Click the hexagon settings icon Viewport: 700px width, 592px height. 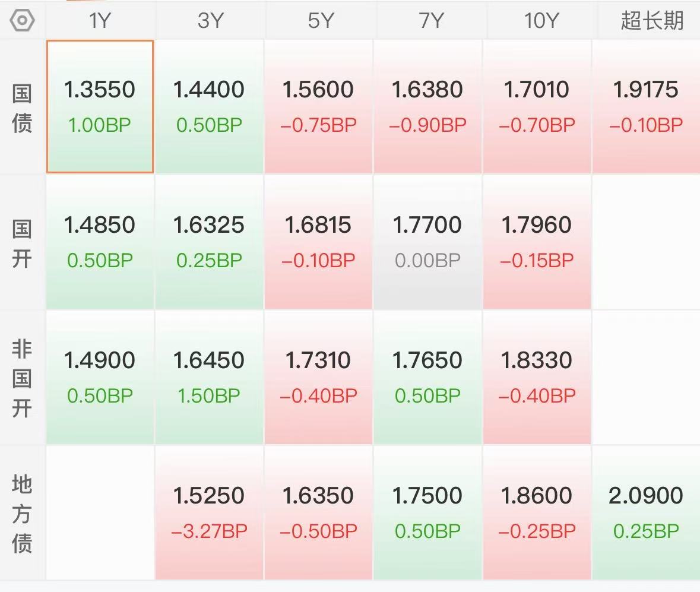point(23,21)
